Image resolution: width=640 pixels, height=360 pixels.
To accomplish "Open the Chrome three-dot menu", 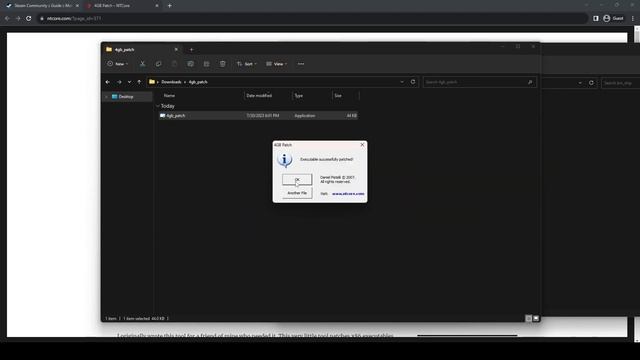I will [633, 18].
